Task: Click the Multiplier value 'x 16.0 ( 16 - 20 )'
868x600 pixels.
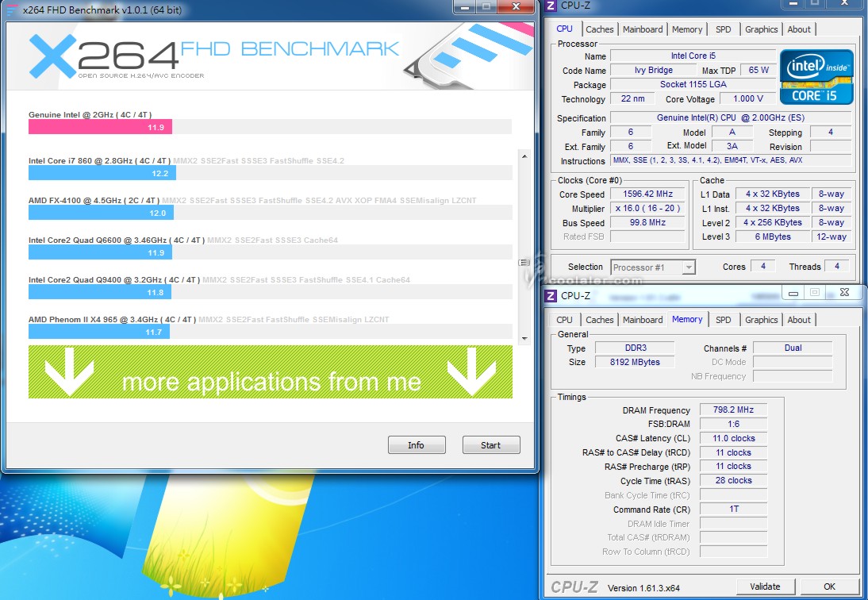Action: coord(647,209)
